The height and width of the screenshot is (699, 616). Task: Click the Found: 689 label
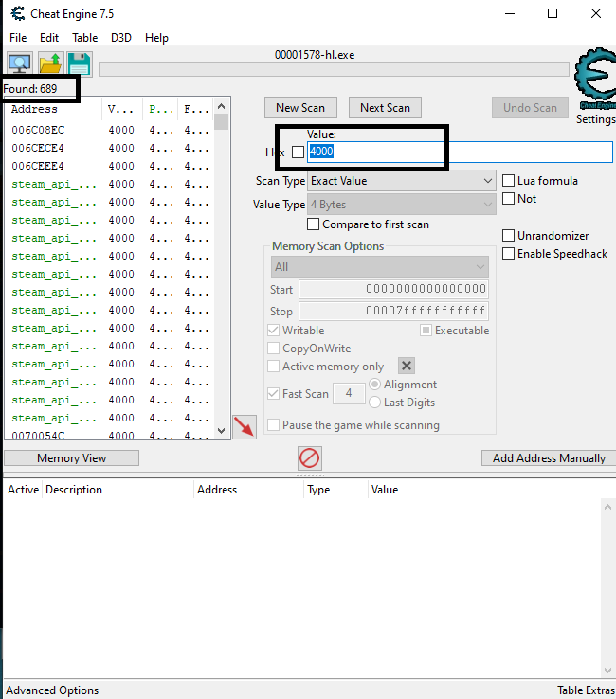tap(30, 89)
